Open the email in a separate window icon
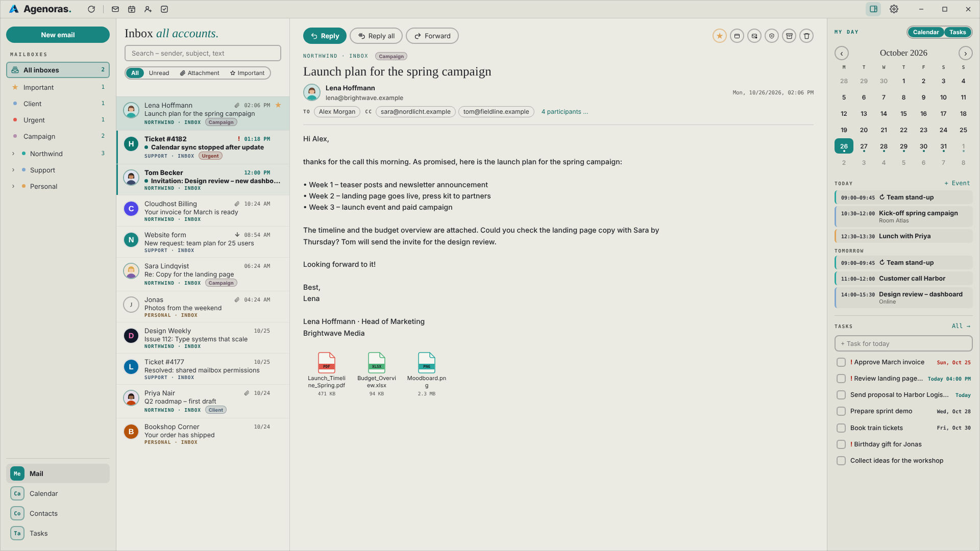 pos(737,36)
